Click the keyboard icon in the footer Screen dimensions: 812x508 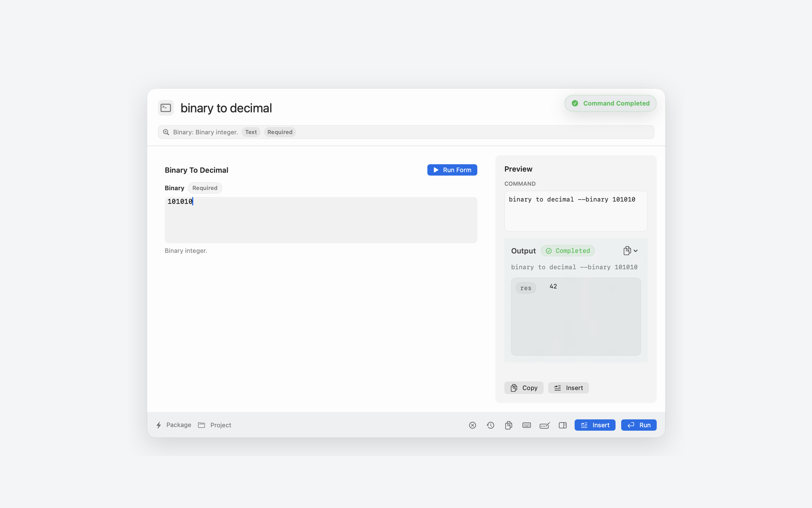pyautogui.click(x=527, y=425)
